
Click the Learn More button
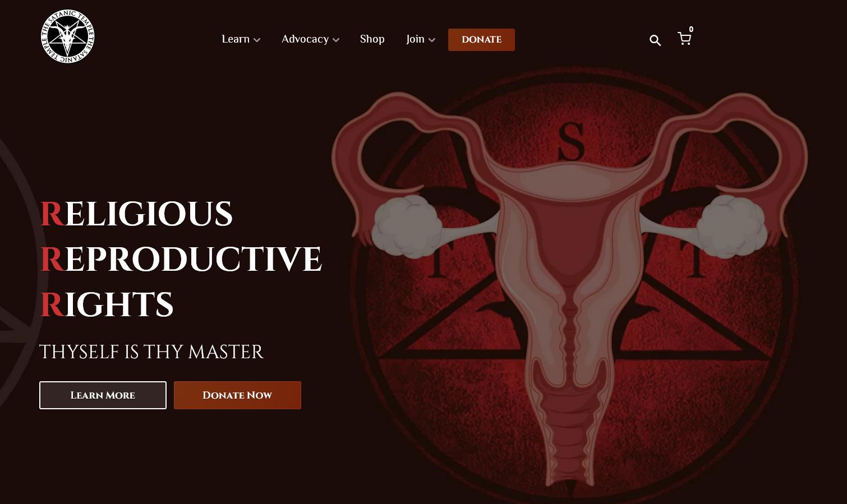pos(103,395)
